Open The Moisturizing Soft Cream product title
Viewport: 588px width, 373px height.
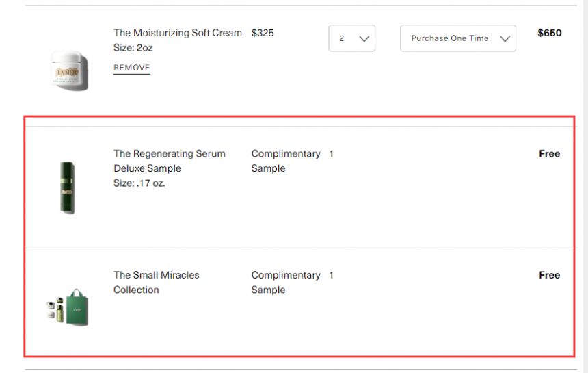pyautogui.click(x=178, y=33)
